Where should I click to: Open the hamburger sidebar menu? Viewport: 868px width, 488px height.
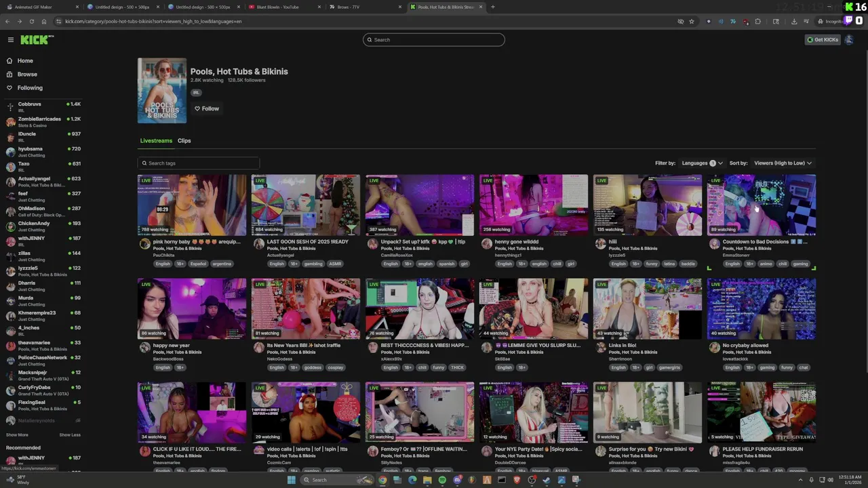(x=10, y=40)
